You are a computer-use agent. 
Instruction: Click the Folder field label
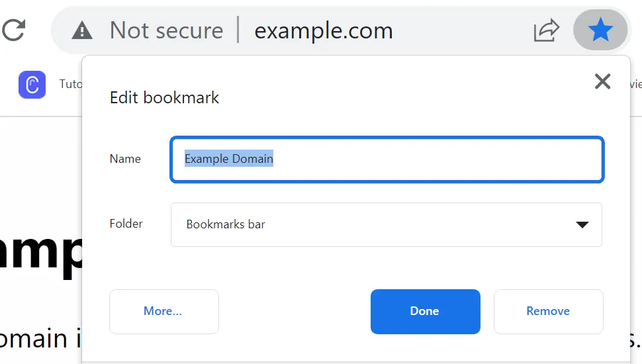[126, 224]
